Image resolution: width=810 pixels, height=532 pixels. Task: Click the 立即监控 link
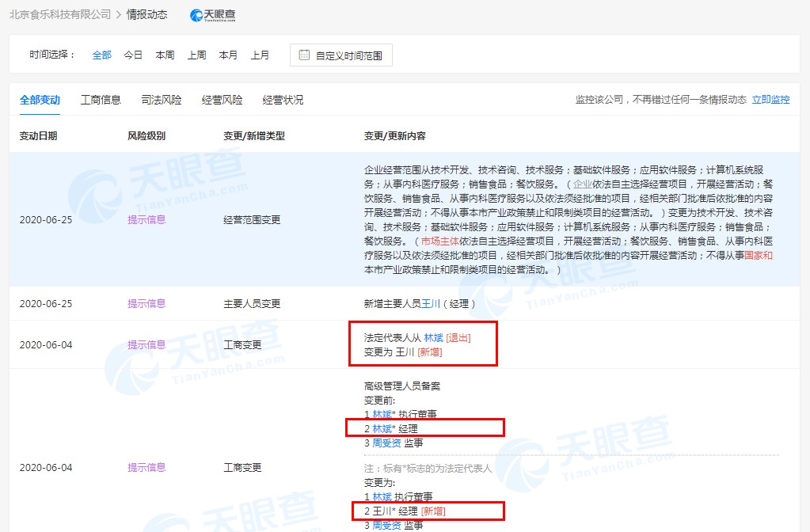pos(770,100)
